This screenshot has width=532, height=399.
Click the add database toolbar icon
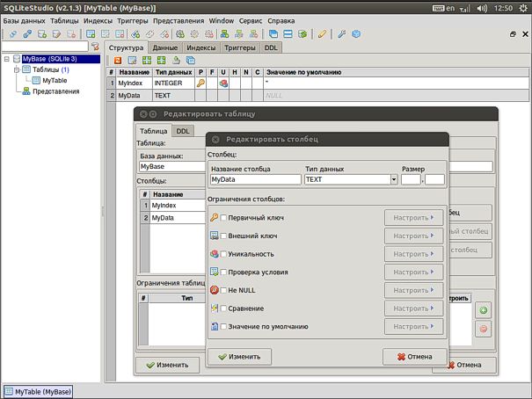(42, 34)
